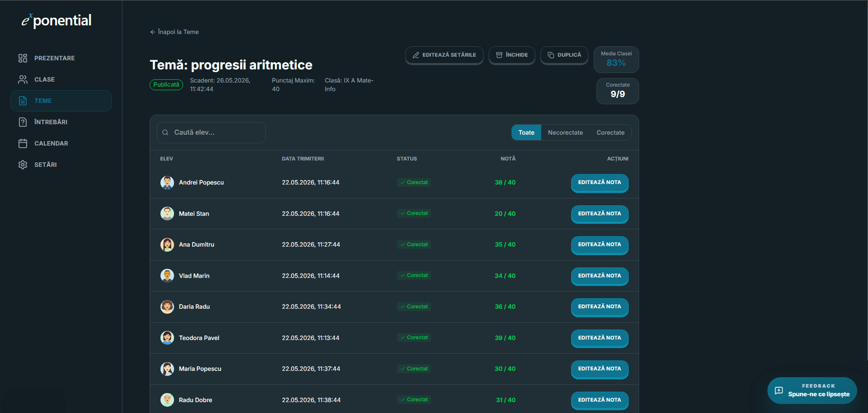Go to Clase menu item
This screenshot has width=868, height=413.
61,79
